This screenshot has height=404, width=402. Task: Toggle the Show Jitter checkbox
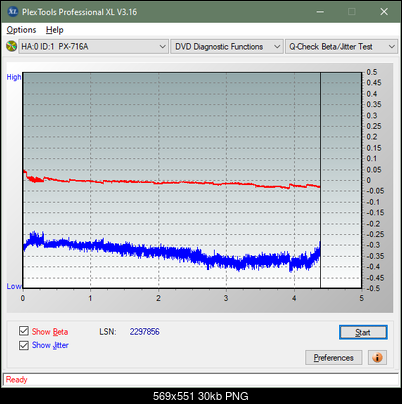(24, 345)
